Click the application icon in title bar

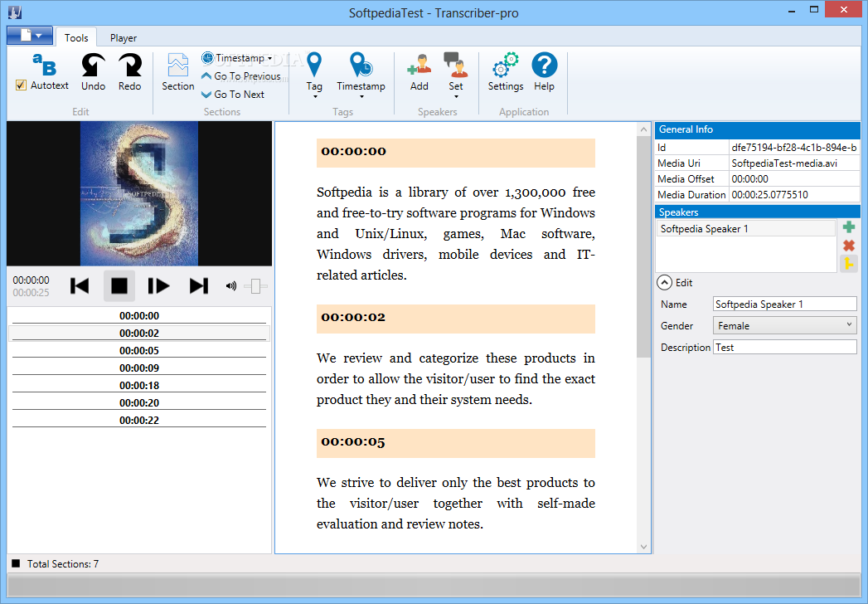point(15,12)
